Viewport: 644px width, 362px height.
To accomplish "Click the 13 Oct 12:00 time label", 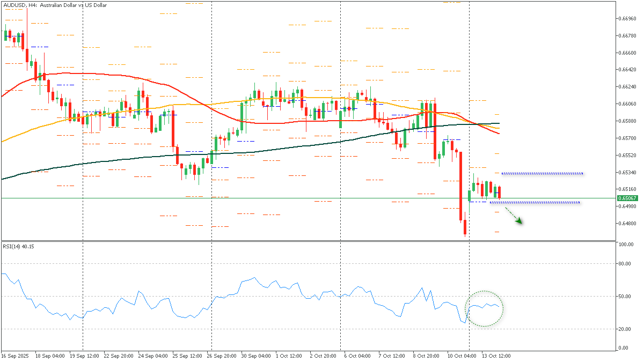I will click(x=496, y=356).
